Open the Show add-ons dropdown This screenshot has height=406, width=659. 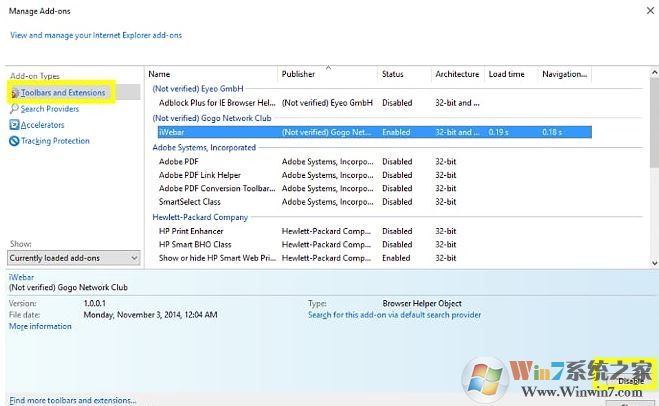[x=73, y=258]
